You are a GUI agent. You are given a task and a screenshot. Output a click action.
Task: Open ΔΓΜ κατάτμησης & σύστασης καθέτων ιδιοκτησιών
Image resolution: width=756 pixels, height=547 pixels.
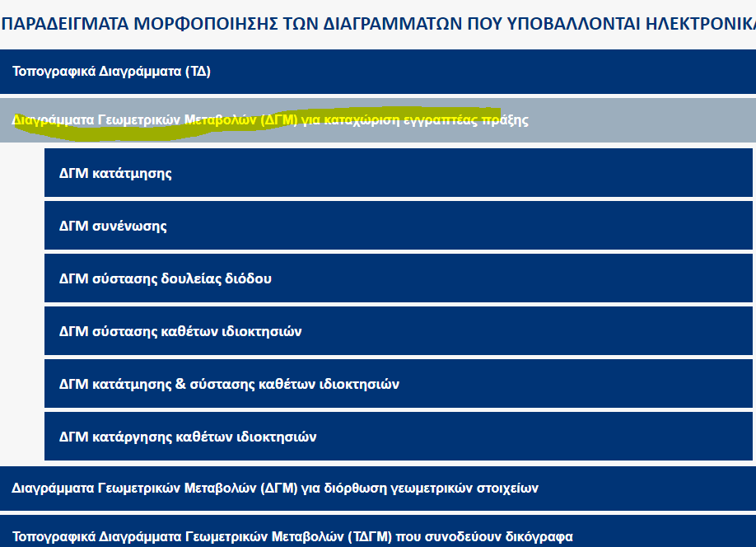coord(229,384)
